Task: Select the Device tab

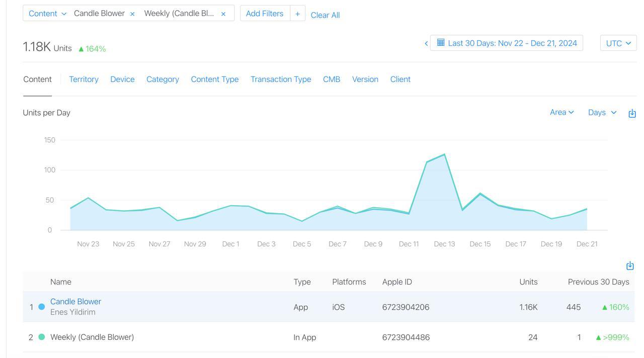Action: point(122,79)
